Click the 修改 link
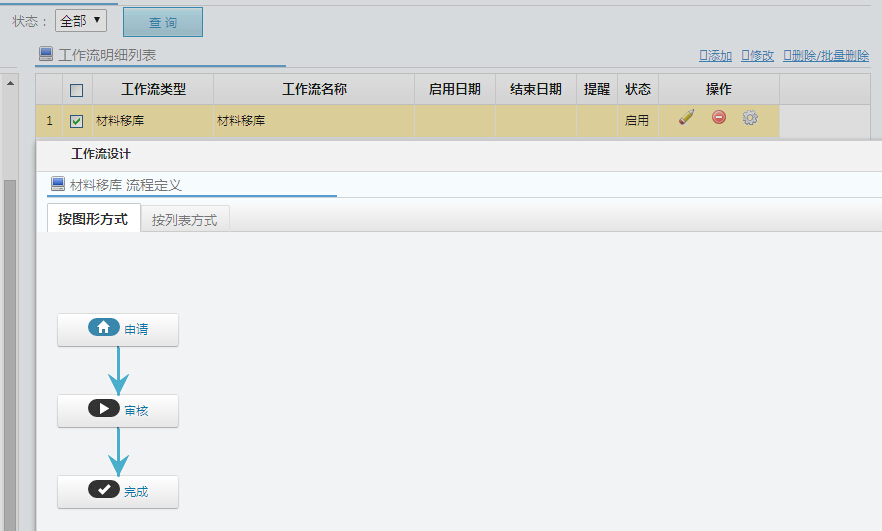The width and height of the screenshot is (882, 531). coord(758,56)
